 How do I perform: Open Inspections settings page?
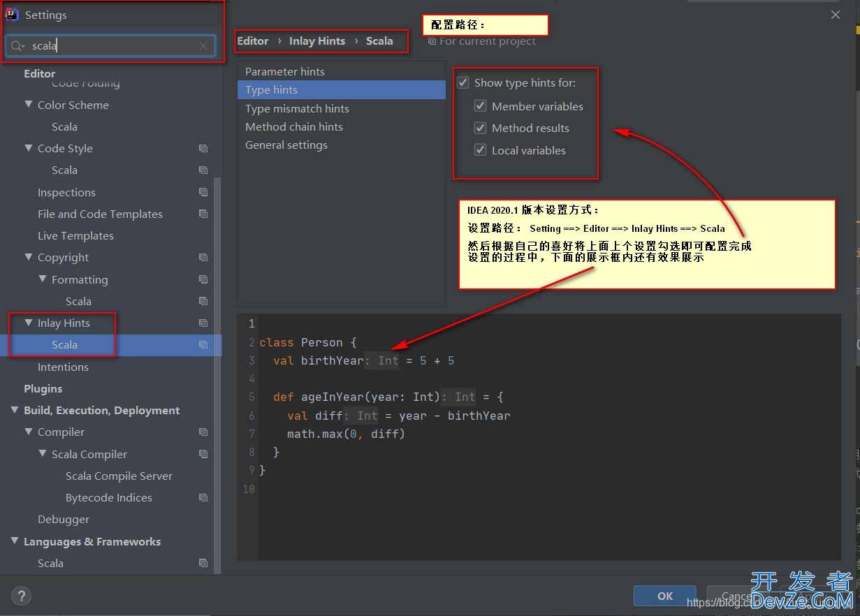pos(66,192)
